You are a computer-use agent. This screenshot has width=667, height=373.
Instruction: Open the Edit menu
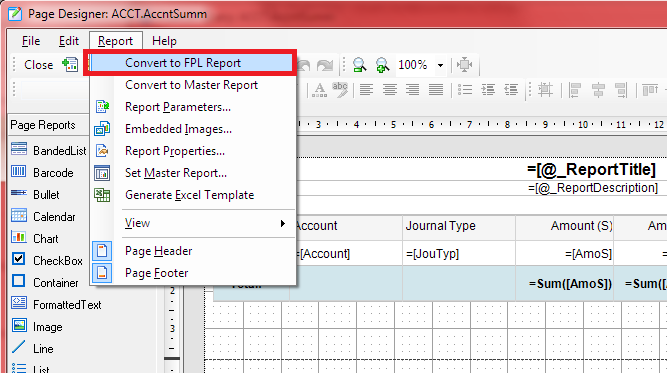pyautogui.click(x=68, y=41)
